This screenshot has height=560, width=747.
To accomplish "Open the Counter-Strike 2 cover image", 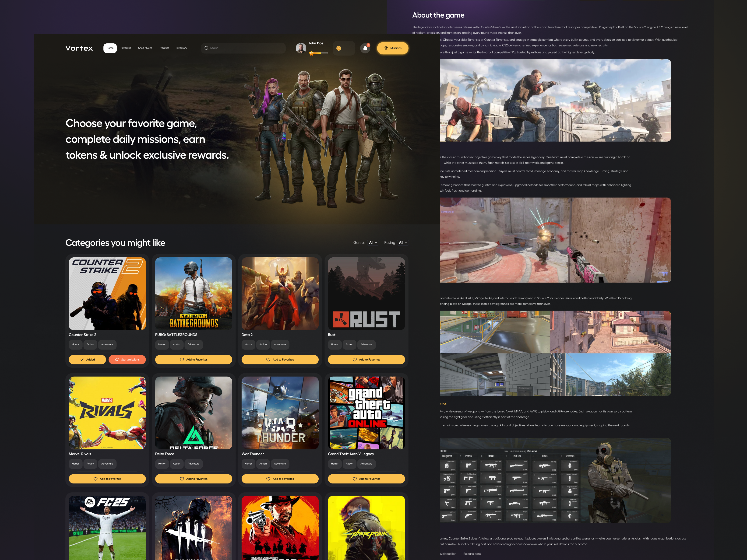I will [x=107, y=294].
